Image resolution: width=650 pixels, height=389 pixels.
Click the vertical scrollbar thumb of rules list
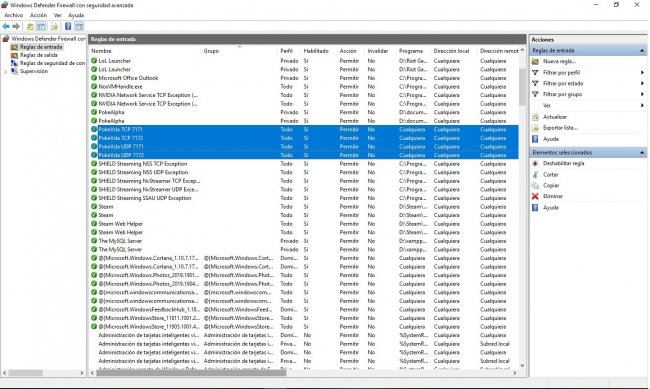(522, 87)
